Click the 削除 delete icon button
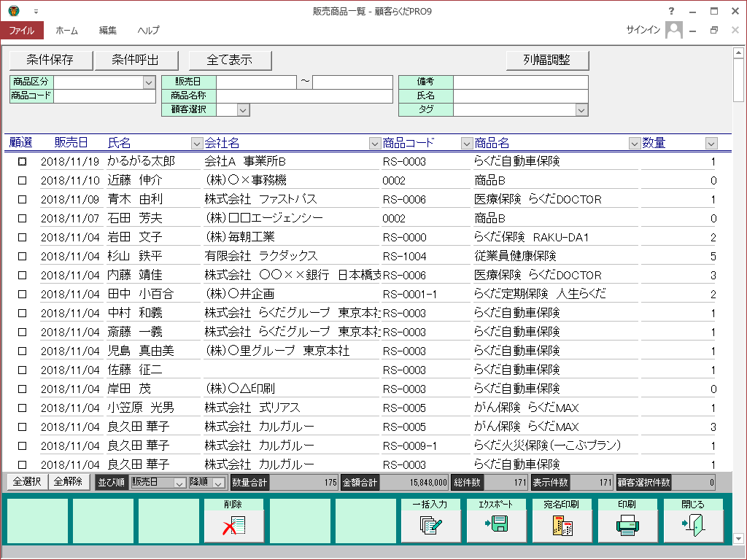 click(x=234, y=521)
